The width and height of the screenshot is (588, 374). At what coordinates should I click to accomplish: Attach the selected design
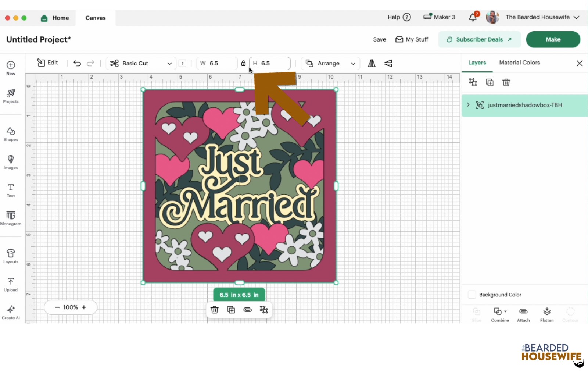tap(523, 314)
